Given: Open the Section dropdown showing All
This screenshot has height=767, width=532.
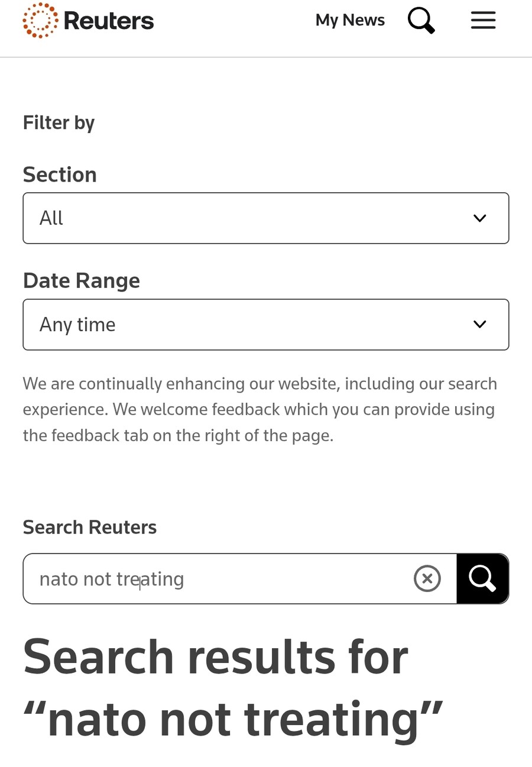Looking at the screenshot, I should 266,218.
